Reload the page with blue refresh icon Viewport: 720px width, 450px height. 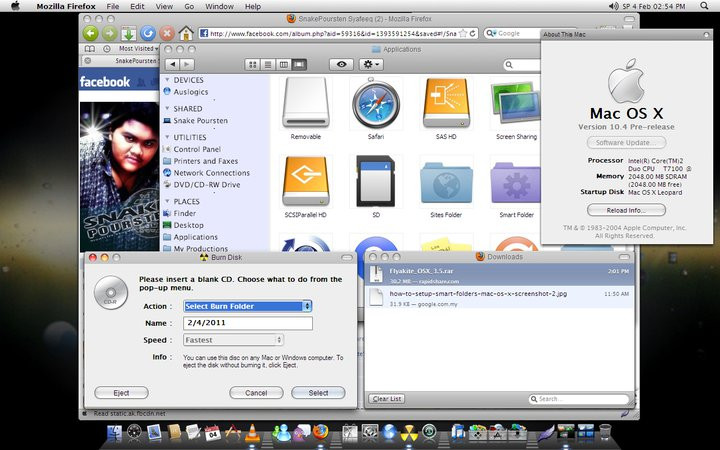point(147,34)
